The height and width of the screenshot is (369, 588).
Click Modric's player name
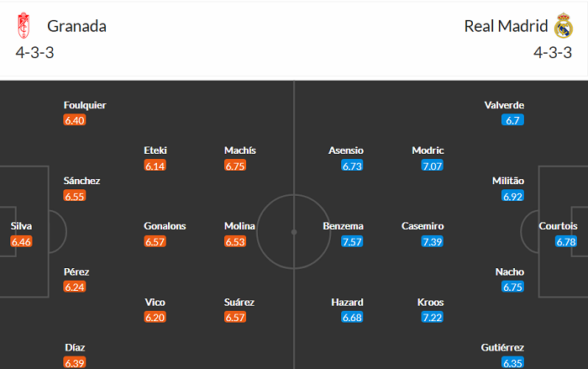(428, 150)
